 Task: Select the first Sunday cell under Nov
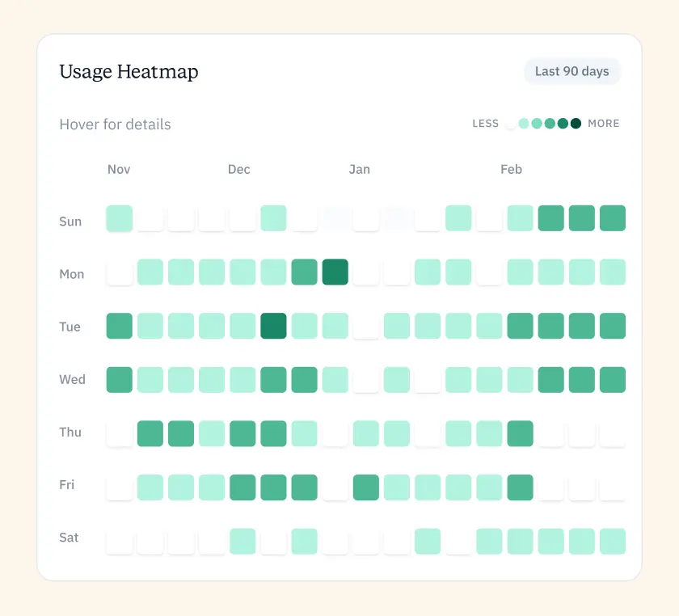[x=120, y=219]
